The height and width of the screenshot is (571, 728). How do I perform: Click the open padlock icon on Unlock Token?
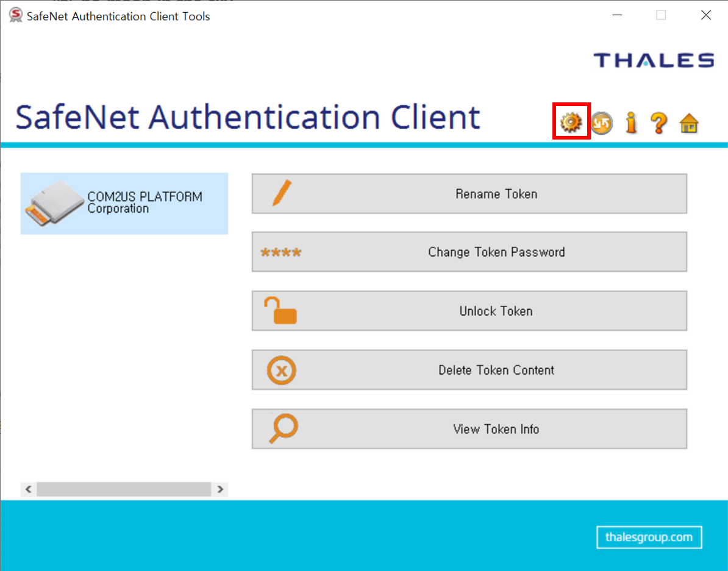(280, 311)
